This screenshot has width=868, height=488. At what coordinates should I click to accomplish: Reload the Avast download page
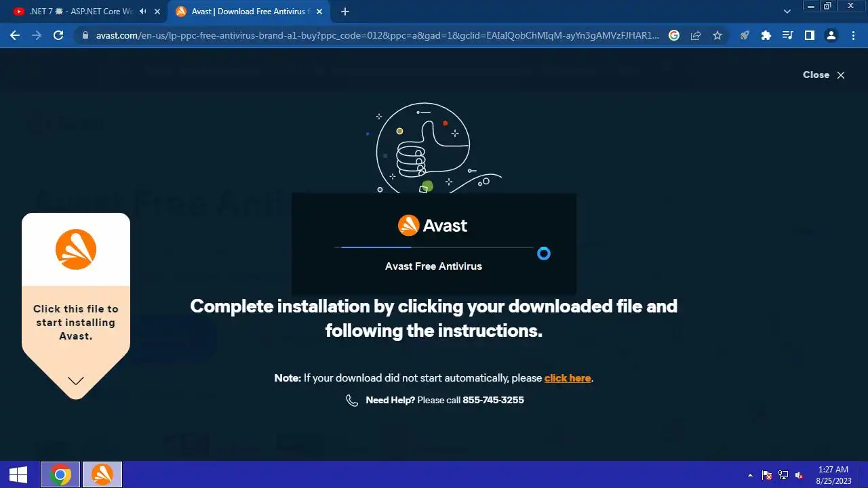58,36
